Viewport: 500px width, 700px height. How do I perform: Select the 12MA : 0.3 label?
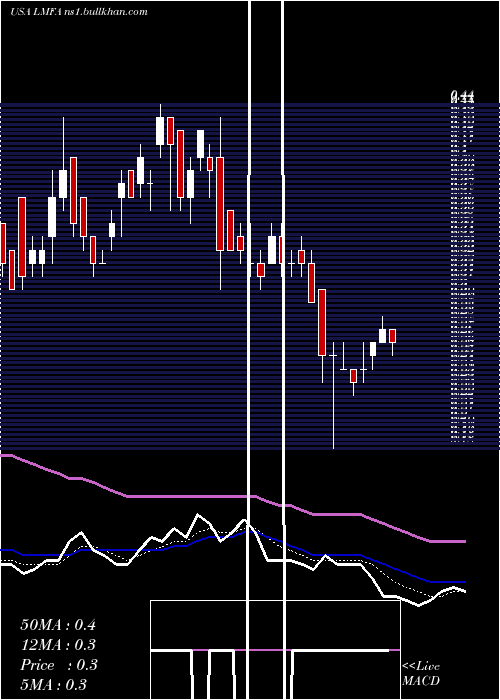tap(58, 645)
